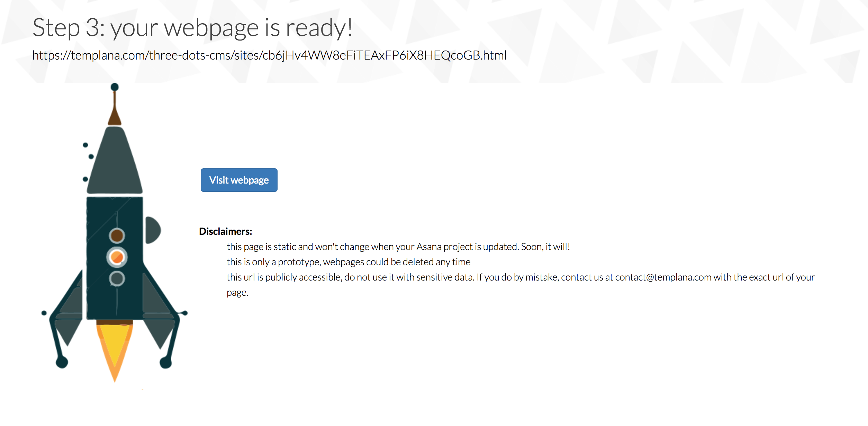Click the generated templana webpage URL
868x426 pixels.
269,55
